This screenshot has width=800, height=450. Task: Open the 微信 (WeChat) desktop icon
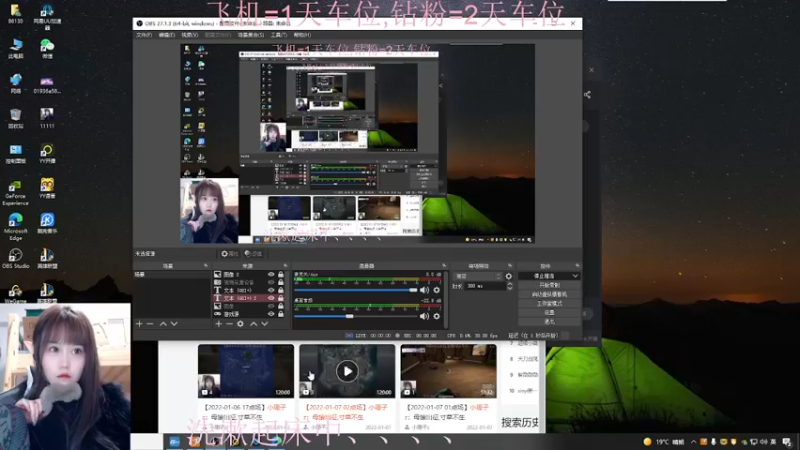(x=47, y=48)
